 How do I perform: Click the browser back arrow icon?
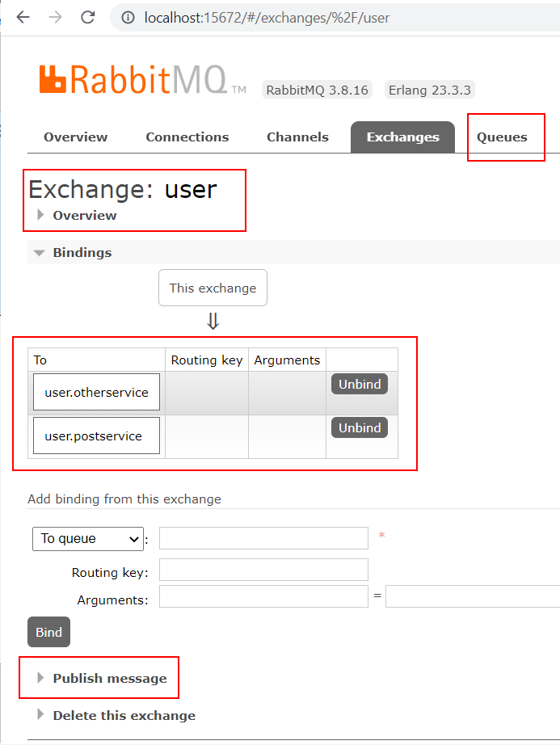click(23, 18)
